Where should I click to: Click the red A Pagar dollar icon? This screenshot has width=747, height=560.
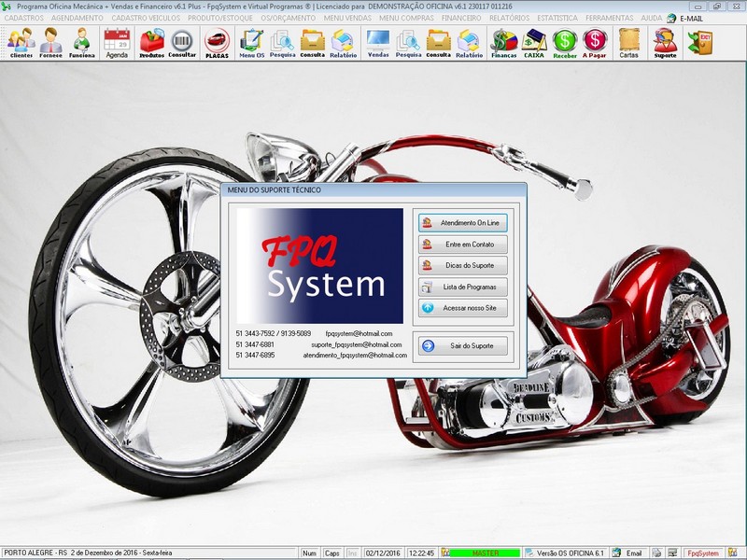(x=595, y=43)
